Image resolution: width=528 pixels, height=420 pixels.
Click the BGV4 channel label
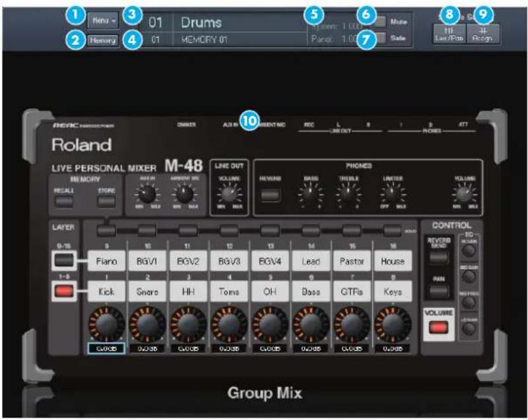pyautogui.click(x=270, y=260)
